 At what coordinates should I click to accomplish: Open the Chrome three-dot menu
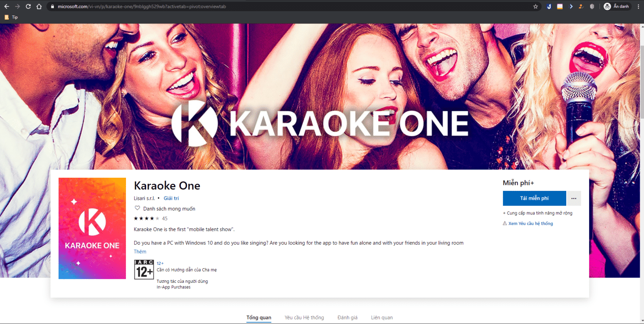pos(638,7)
